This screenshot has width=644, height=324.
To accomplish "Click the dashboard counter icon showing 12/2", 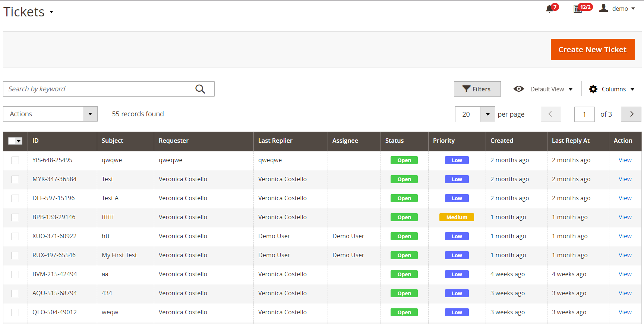I will 578,9.
